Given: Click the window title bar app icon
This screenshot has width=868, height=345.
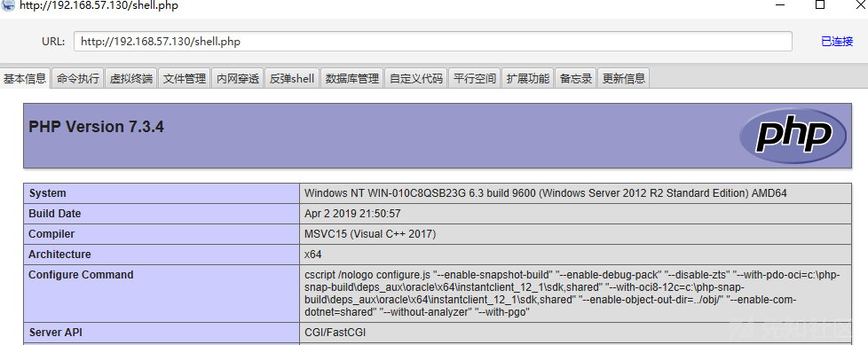Looking at the screenshot, I should pos(7,5).
